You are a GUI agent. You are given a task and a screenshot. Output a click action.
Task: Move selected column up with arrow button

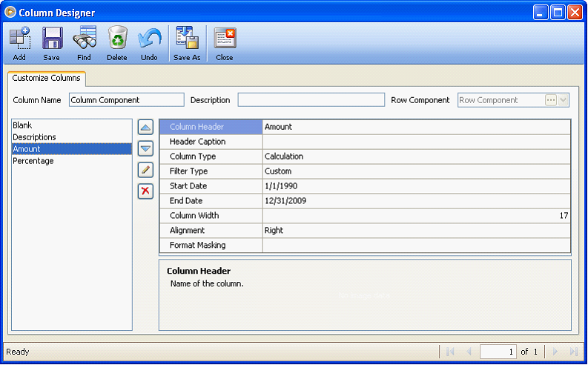coord(145,128)
